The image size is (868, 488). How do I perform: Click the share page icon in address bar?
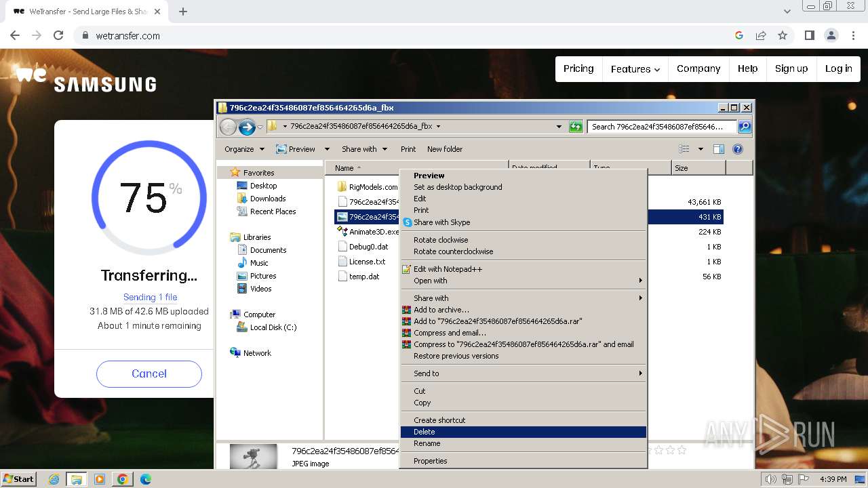pos(761,35)
